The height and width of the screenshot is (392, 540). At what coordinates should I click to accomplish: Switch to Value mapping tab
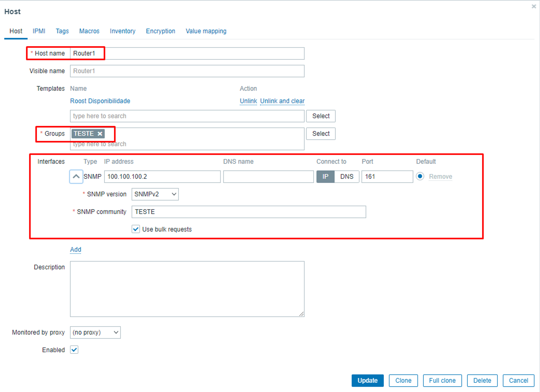pyautogui.click(x=206, y=31)
